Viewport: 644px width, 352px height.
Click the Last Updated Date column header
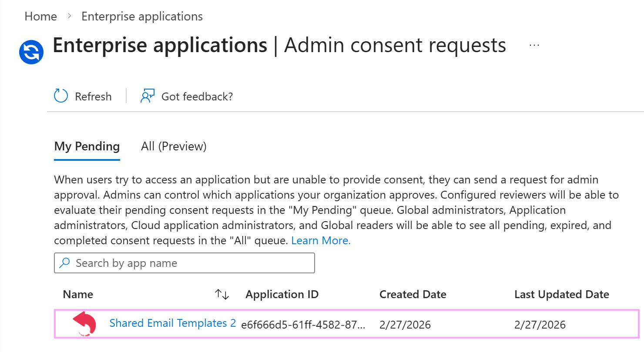(561, 294)
